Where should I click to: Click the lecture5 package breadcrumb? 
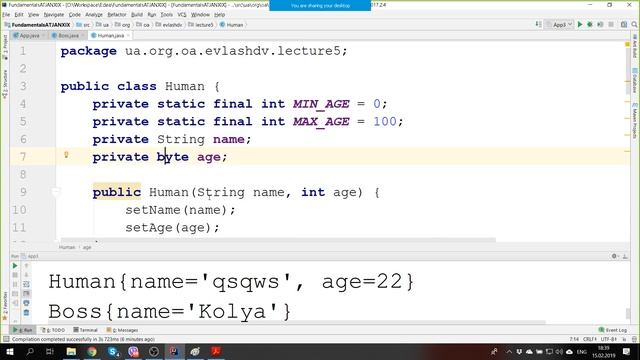point(200,25)
